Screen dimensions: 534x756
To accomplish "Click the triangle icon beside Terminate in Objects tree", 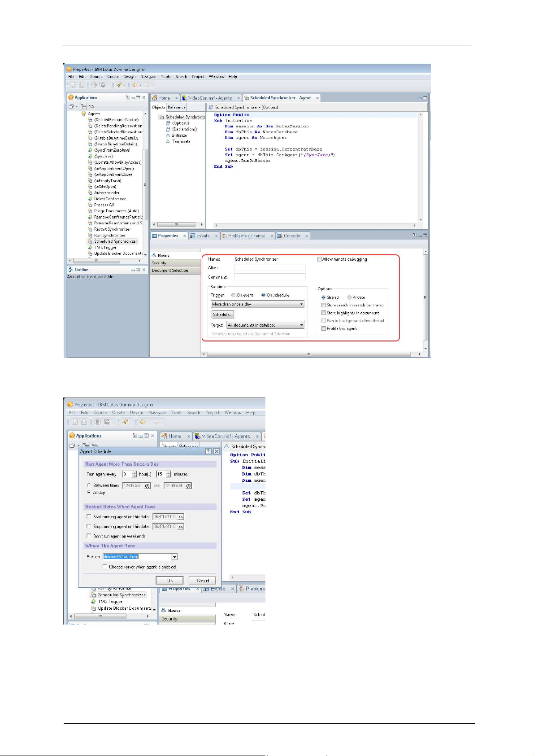I will click(x=168, y=141).
